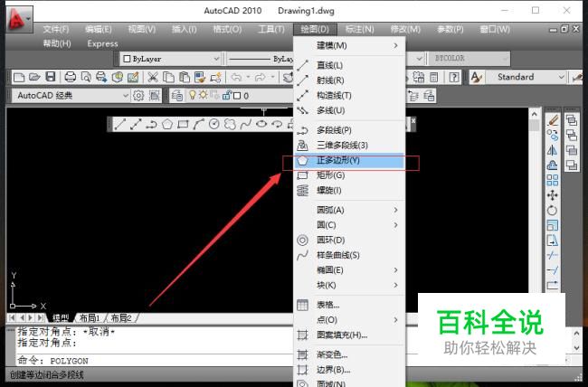Image resolution: width=588 pixels, height=387 pixels.
Task: Open the BYCOLOR plot style dropdown
Action: (505, 59)
